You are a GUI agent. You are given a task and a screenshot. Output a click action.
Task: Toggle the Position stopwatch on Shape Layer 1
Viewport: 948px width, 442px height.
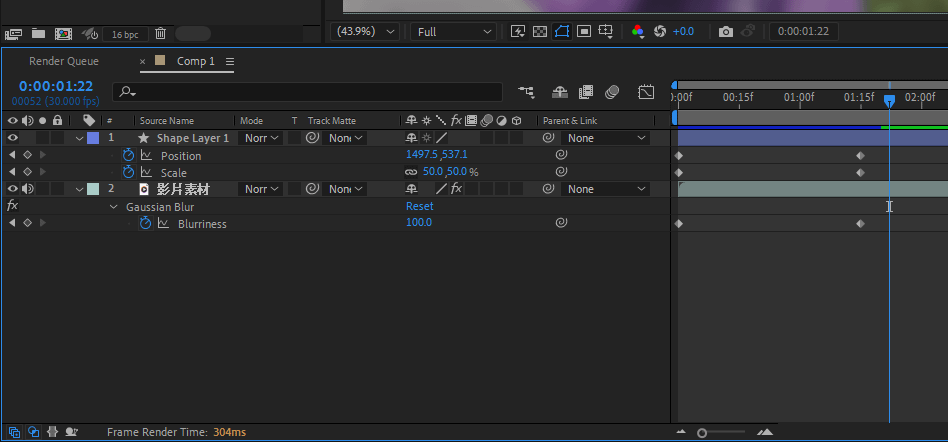click(x=128, y=155)
